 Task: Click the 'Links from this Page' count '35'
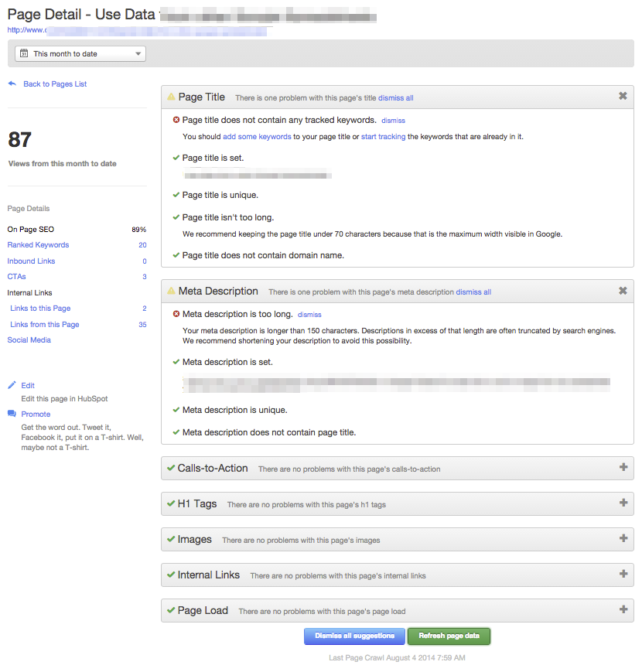[143, 325]
